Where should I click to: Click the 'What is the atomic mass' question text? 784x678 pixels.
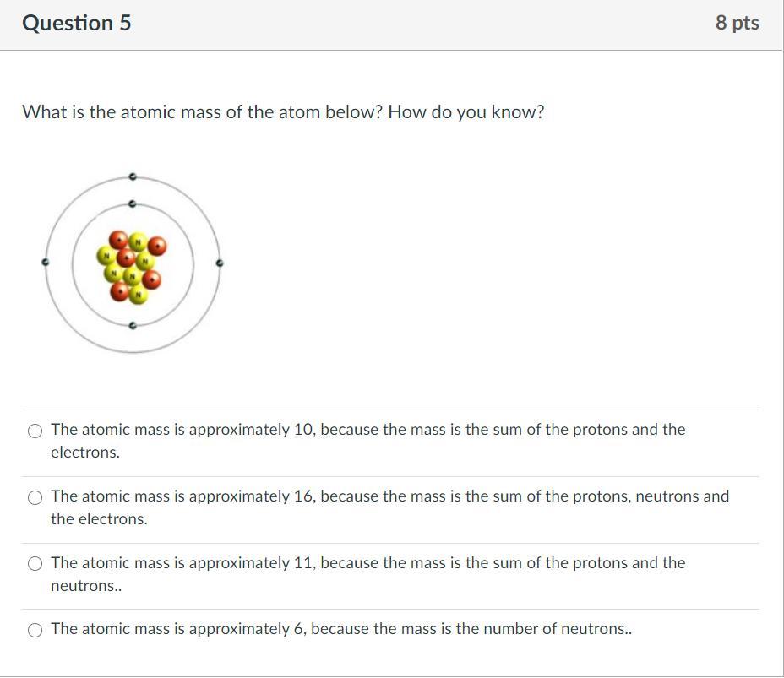tap(283, 112)
